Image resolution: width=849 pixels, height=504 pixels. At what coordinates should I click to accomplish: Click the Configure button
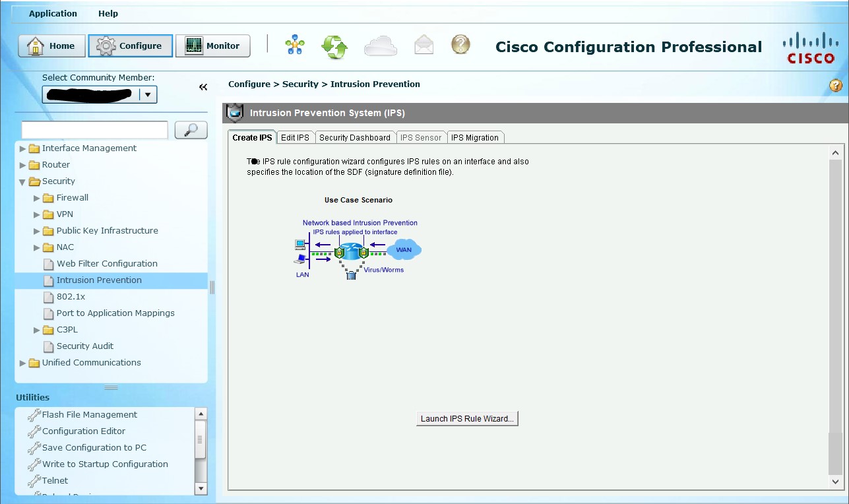131,46
